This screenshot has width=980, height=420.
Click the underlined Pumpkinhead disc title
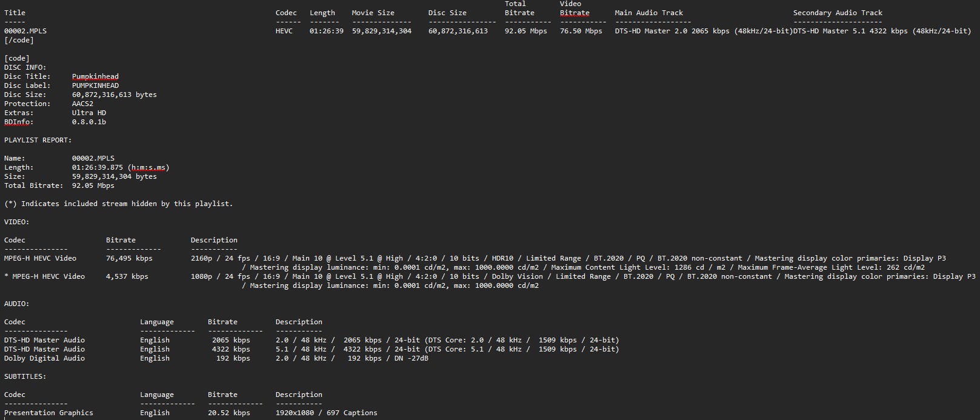pyautogui.click(x=95, y=76)
